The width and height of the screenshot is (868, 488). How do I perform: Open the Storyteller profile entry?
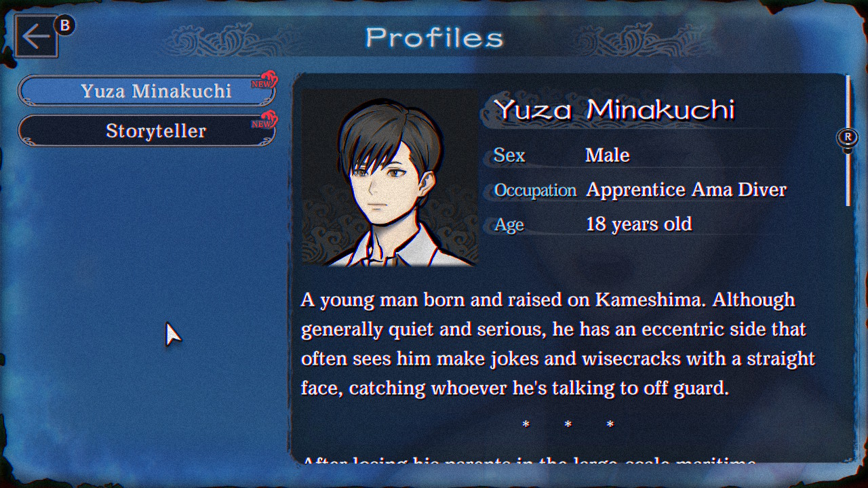tap(146, 131)
